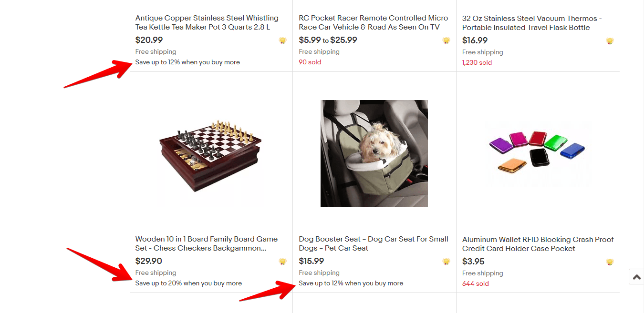
Task: Select the chess board game thumbnail
Action: coord(210,153)
